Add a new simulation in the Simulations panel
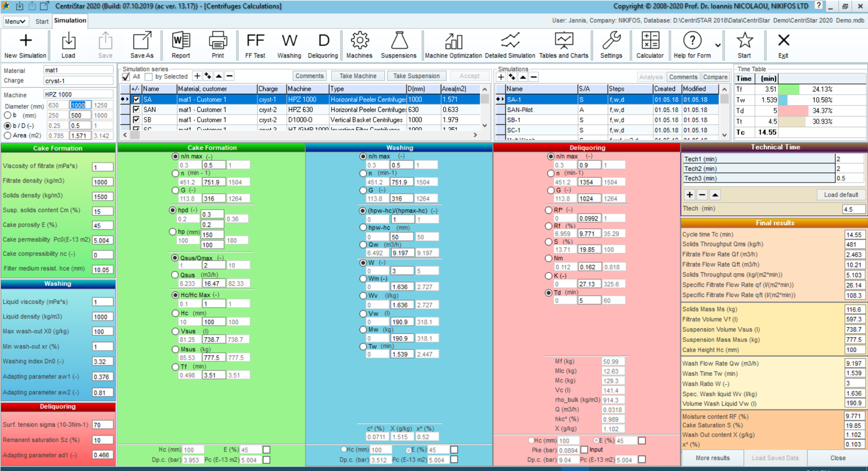868x471 pixels. point(501,77)
